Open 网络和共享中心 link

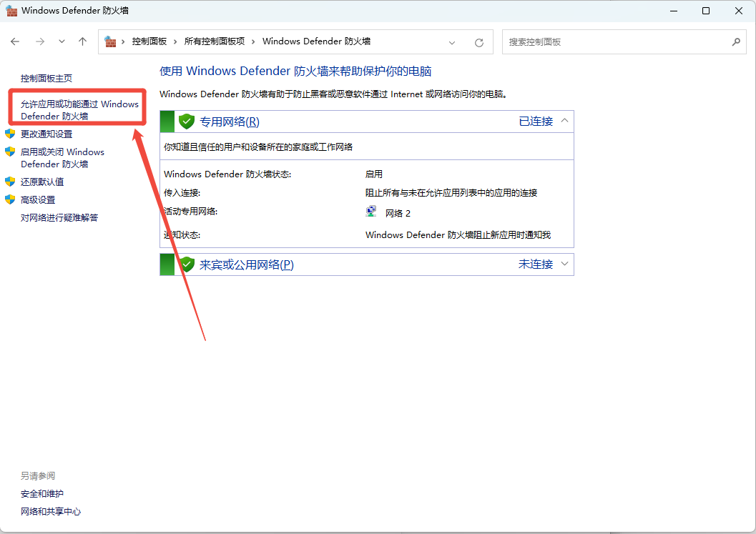(51, 511)
